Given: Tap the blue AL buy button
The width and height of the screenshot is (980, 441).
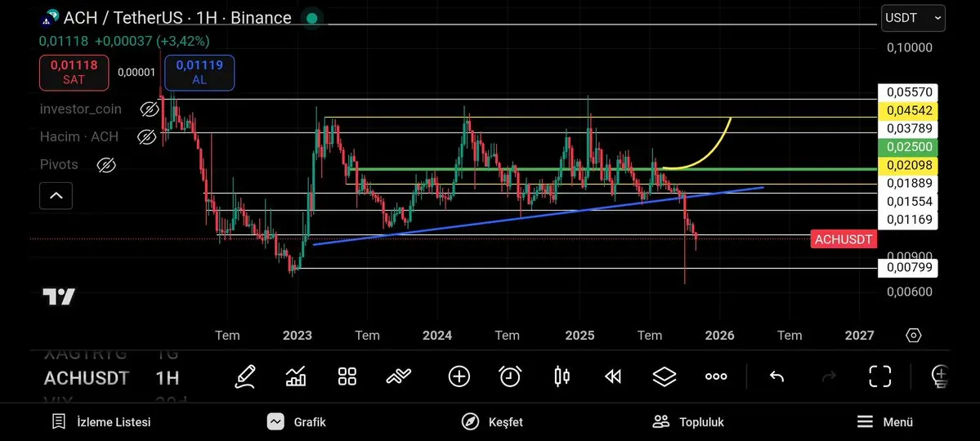Looking at the screenshot, I should click(199, 73).
